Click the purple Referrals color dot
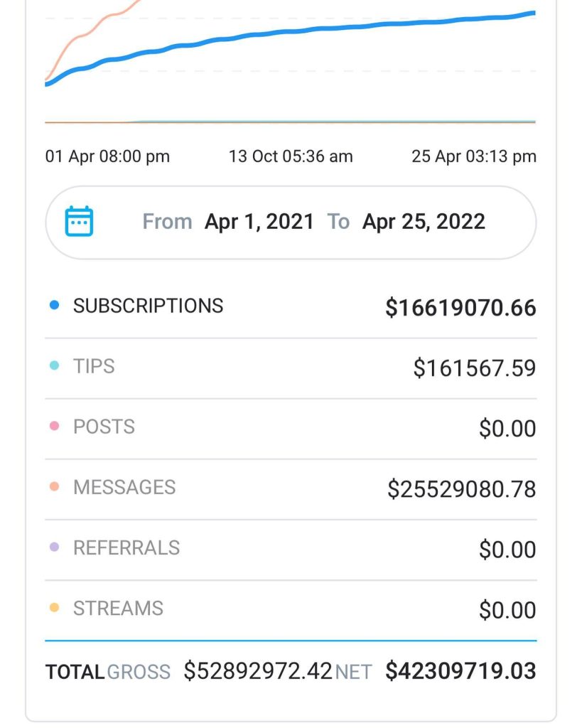 pyautogui.click(x=54, y=547)
